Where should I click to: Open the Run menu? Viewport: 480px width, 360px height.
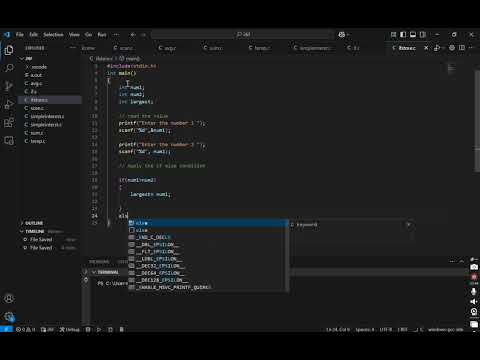[x=102, y=34]
